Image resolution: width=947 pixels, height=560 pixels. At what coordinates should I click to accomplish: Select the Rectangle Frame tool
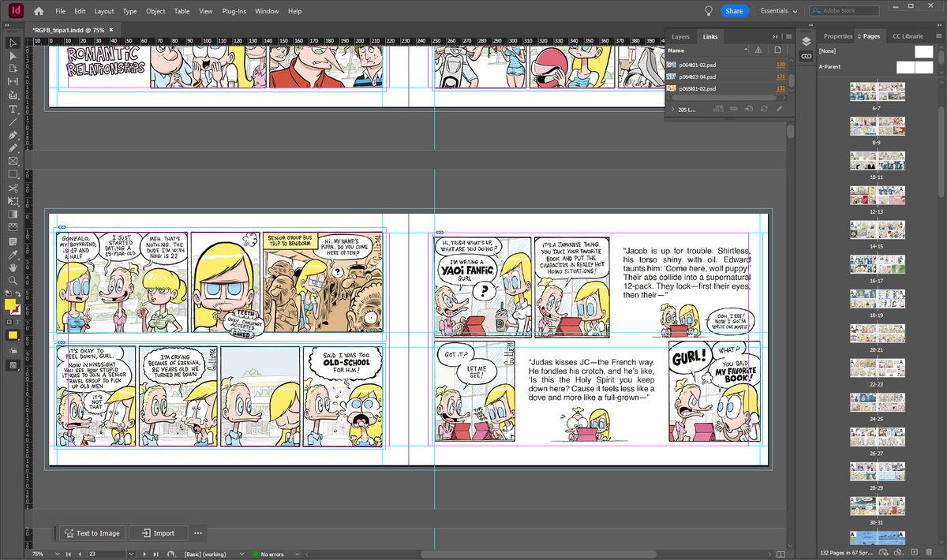13,161
